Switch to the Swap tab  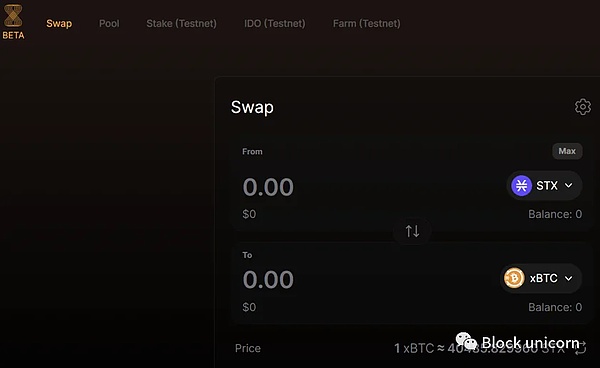59,24
